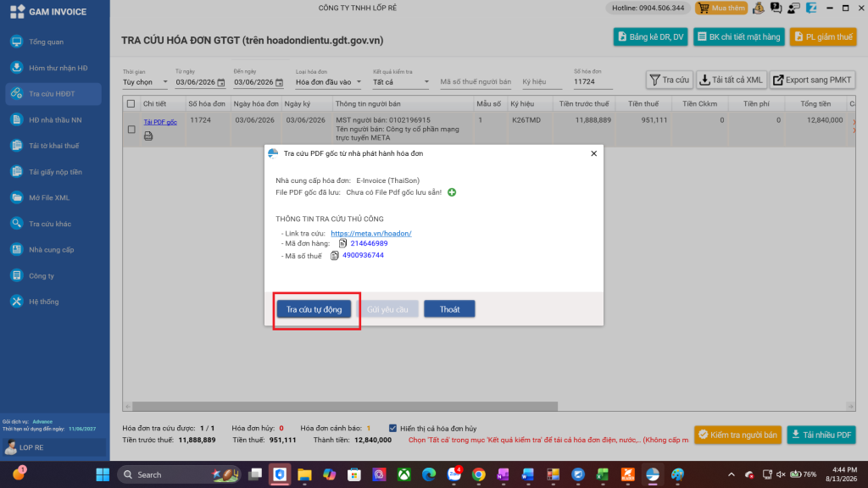This screenshot has height=488, width=868.
Task: Expand the Thời gian Tùy chọn dropdown
Action: [x=145, y=82]
